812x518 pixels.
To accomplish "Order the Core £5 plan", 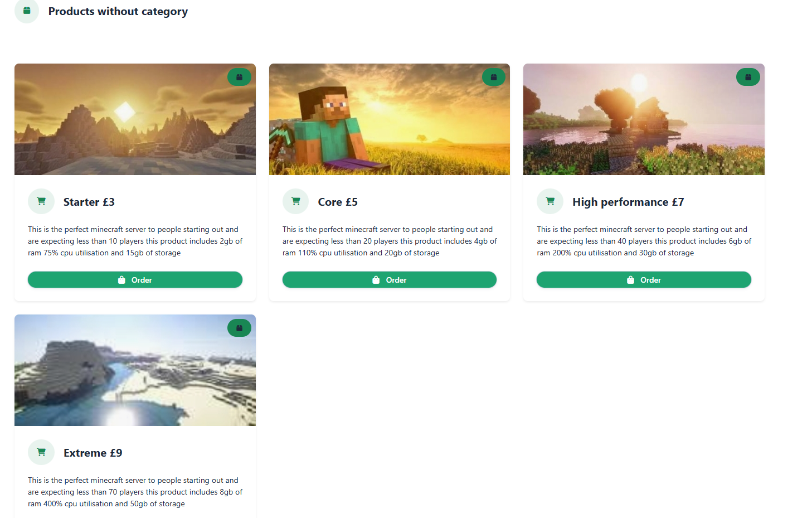I will click(389, 280).
